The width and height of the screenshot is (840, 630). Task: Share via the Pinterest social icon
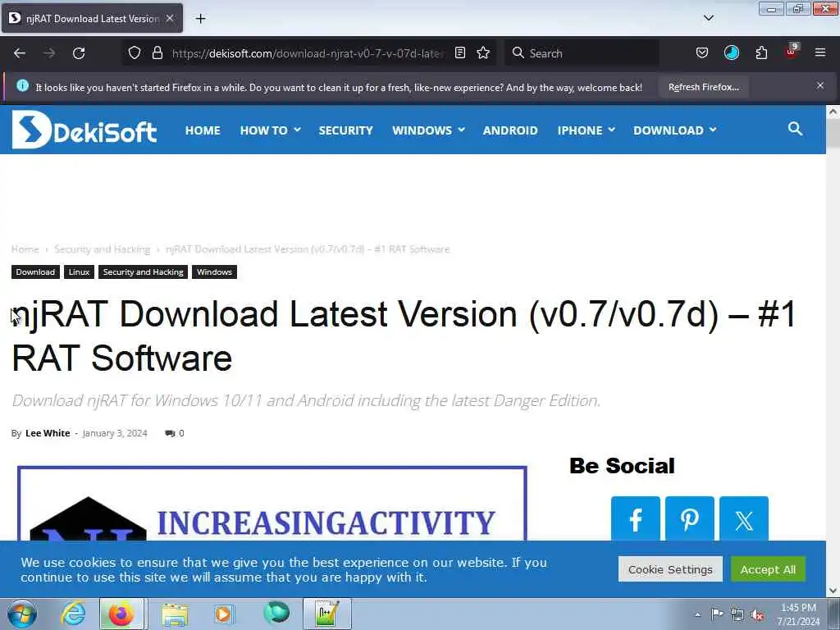point(689,519)
